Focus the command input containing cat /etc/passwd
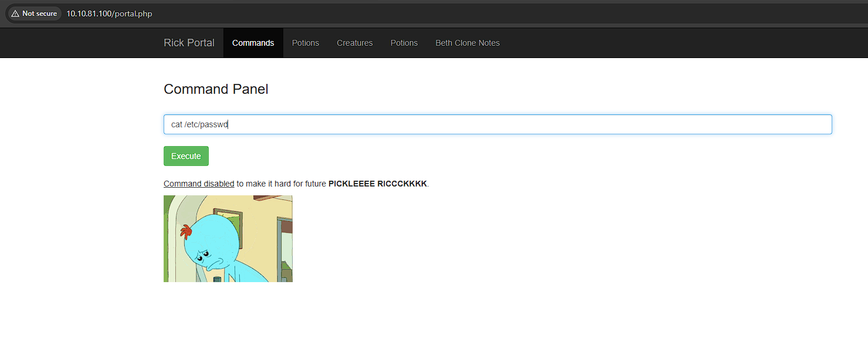868x349 pixels. 497,124
